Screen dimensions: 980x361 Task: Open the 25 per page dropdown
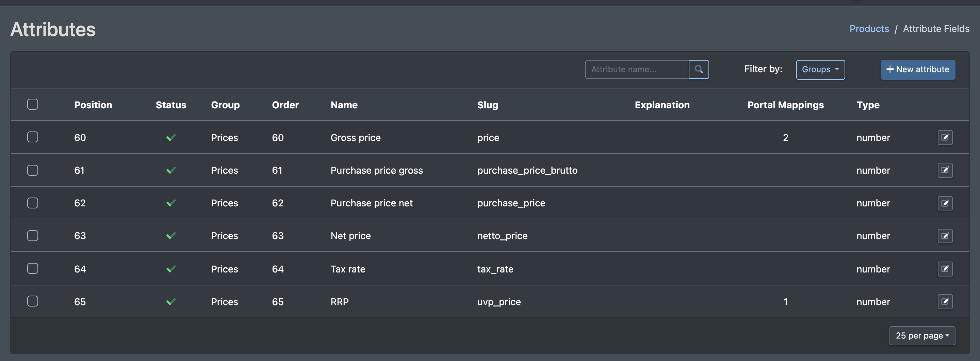click(x=922, y=335)
